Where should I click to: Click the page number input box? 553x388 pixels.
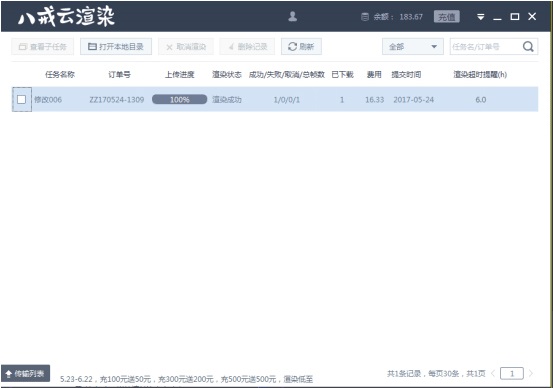click(x=512, y=373)
